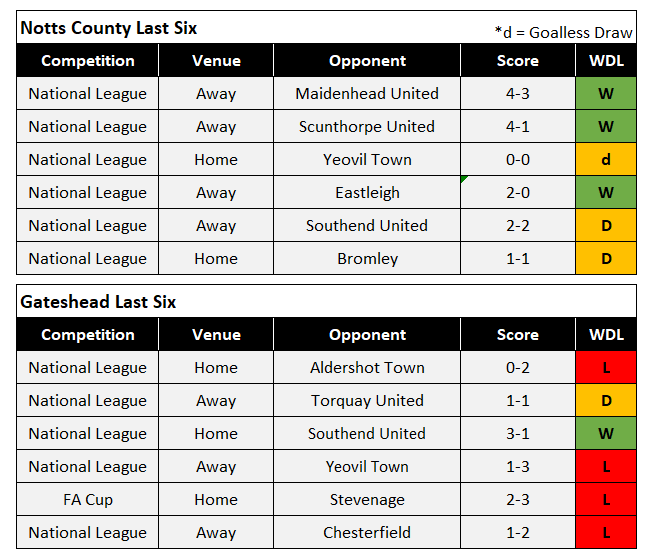Click the green W cell in the Maidenhead United row
This screenshot has height=559, width=653.
[x=606, y=94]
